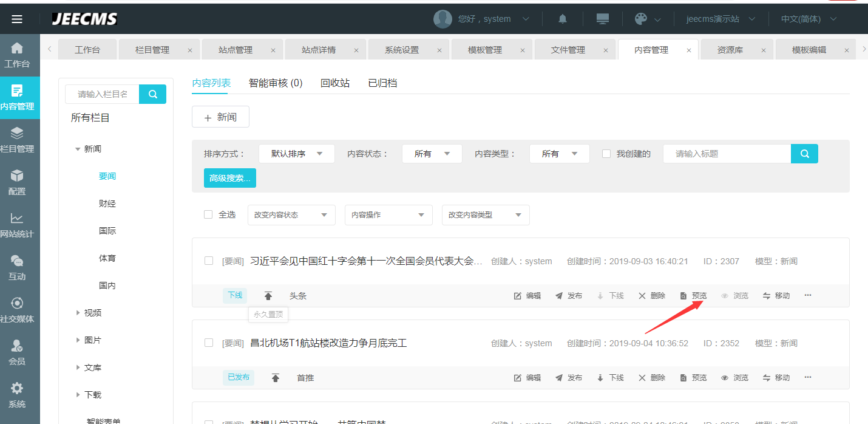Click 移动 for the 习近平 article
This screenshot has width=868, height=424.
pos(776,296)
